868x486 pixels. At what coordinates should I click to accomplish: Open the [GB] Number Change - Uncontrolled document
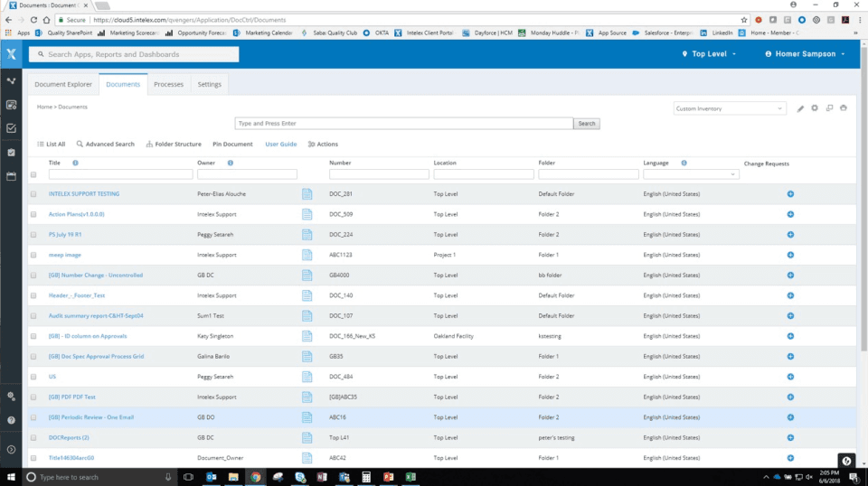(95, 276)
